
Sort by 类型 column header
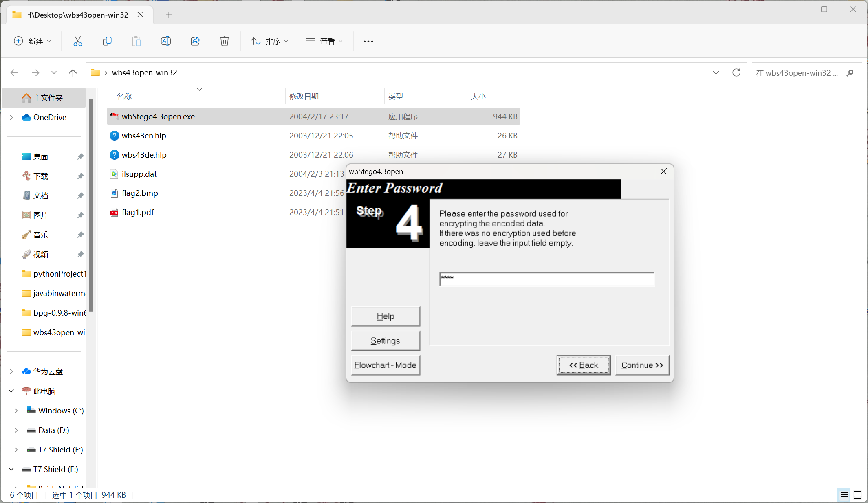click(396, 97)
